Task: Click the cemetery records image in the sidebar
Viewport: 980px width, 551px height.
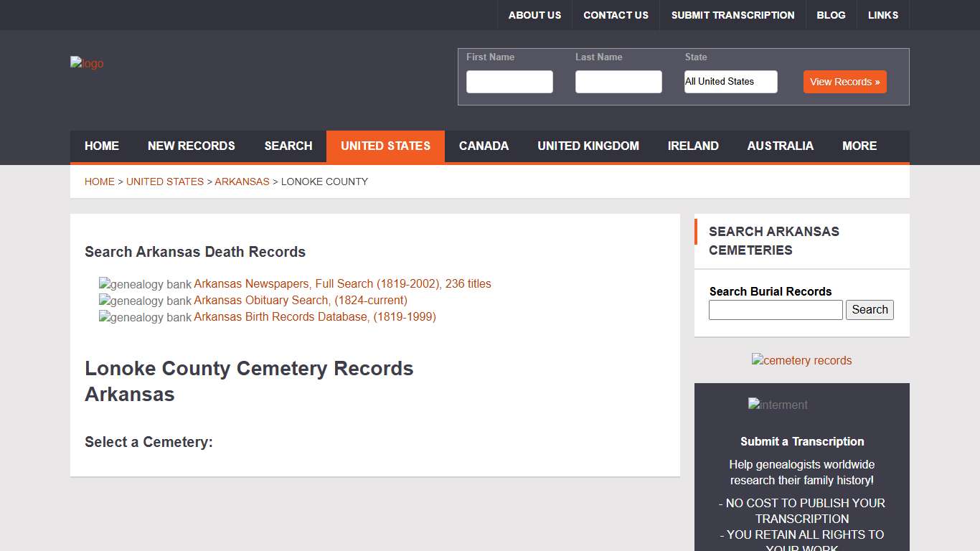Action: coord(801,360)
